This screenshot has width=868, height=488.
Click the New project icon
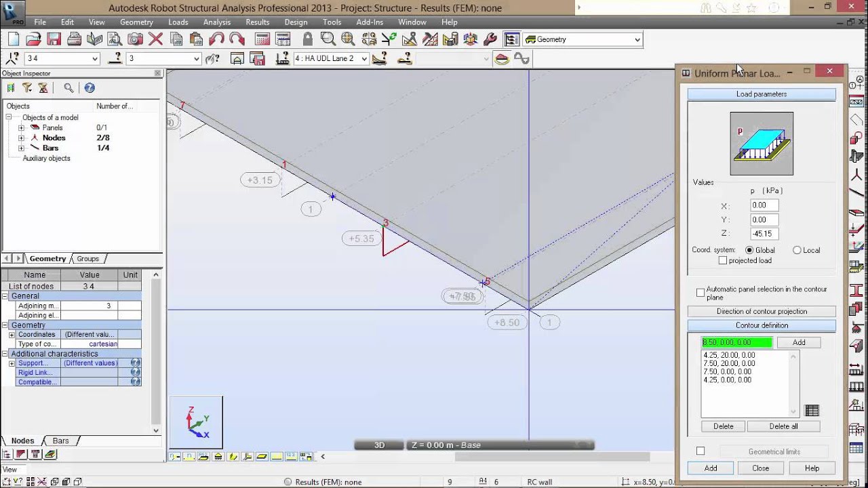pos(14,39)
